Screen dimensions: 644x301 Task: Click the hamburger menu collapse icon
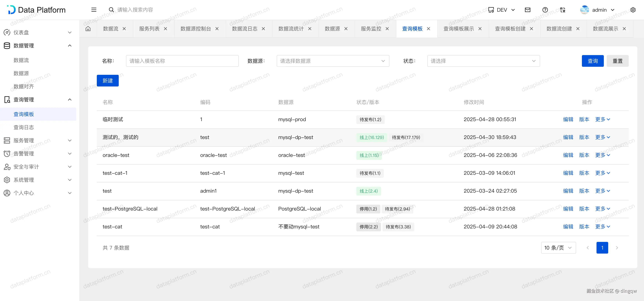94,10
